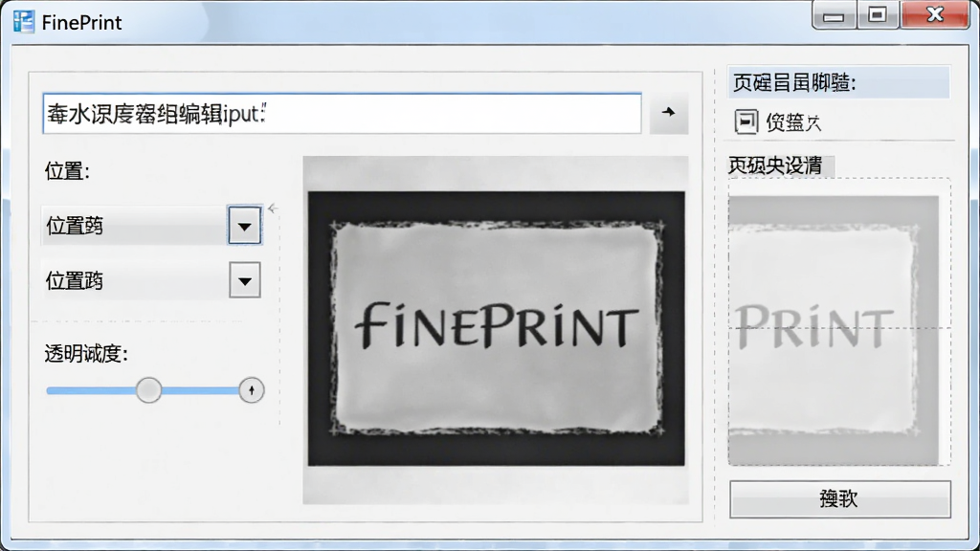This screenshot has height=551, width=980.
Task: Click into the watermark text input field
Action: click(x=342, y=113)
